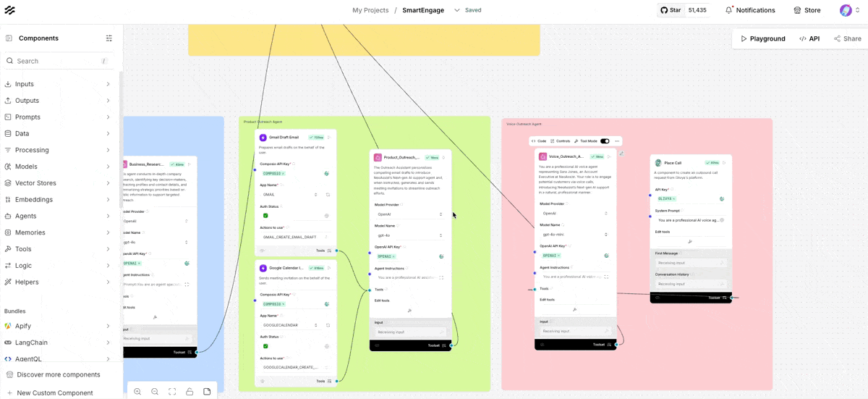Open the Helpers category
Viewport: 868px width, 399px height.
58,282
